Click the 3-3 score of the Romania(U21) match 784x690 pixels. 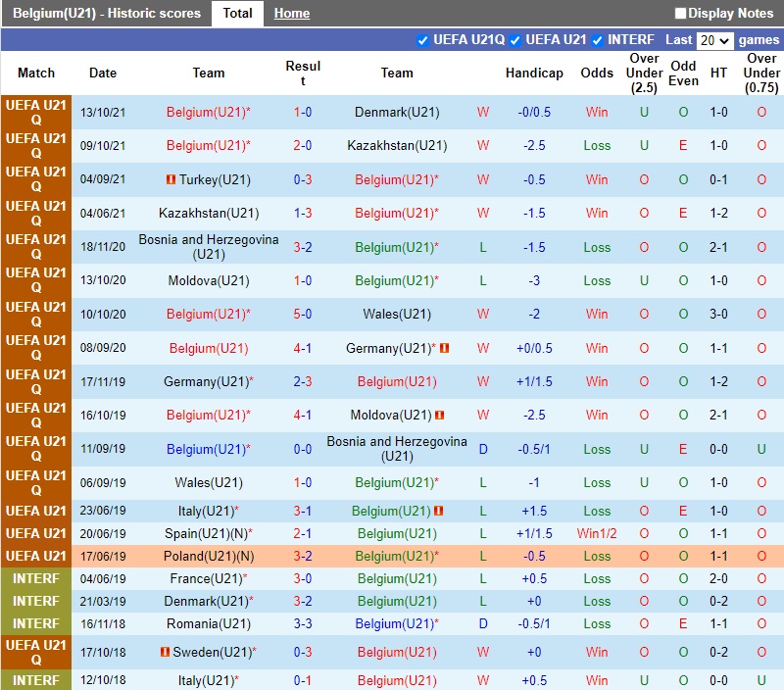303,624
